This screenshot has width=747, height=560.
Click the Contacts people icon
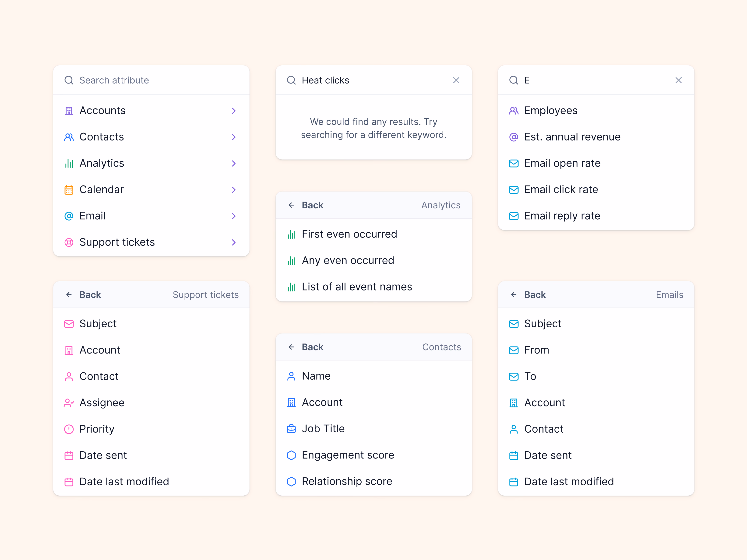click(x=69, y=137)
